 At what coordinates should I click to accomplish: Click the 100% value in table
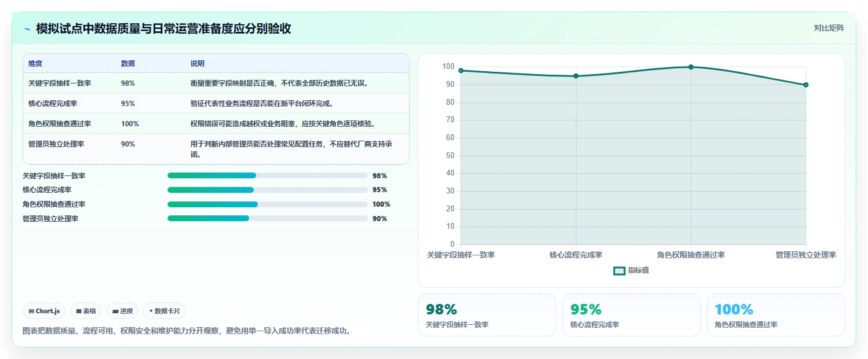pos(130,124)
